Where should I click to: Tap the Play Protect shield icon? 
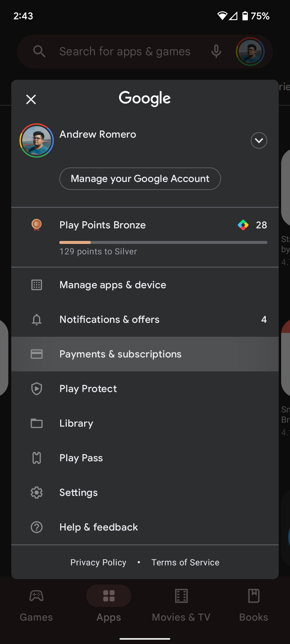[x=37, y=389]
